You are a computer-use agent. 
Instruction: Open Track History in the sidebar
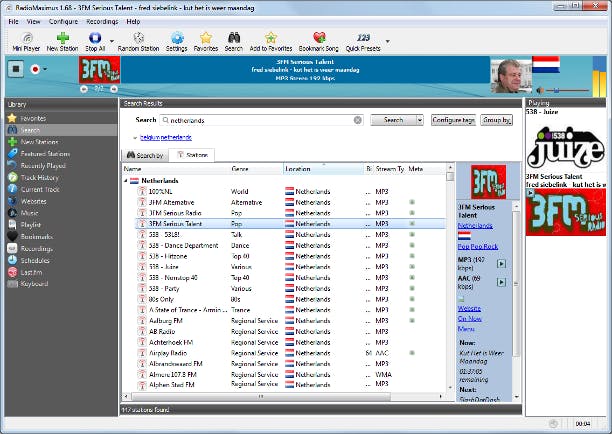pyautogui.click(x=39, y=178)
